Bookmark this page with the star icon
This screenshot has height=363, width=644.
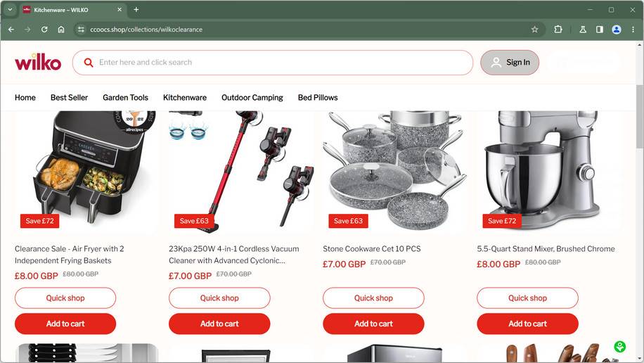point(534,30)
